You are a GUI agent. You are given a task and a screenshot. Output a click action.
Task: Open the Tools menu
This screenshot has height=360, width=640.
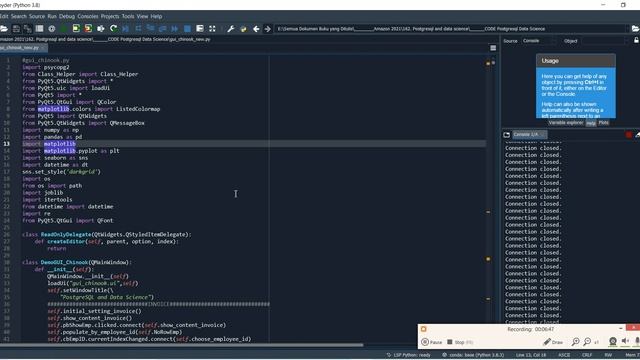(x=128, y=16)
